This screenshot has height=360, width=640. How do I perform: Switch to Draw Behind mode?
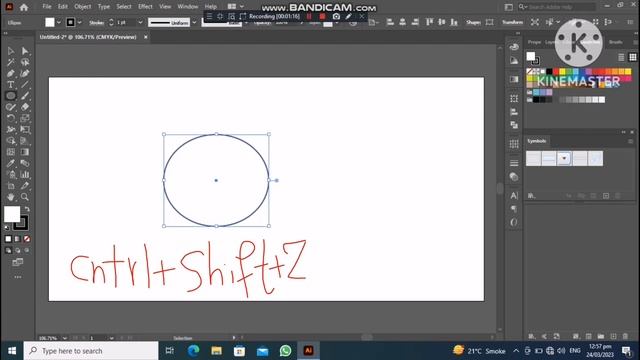click(18, 250)
